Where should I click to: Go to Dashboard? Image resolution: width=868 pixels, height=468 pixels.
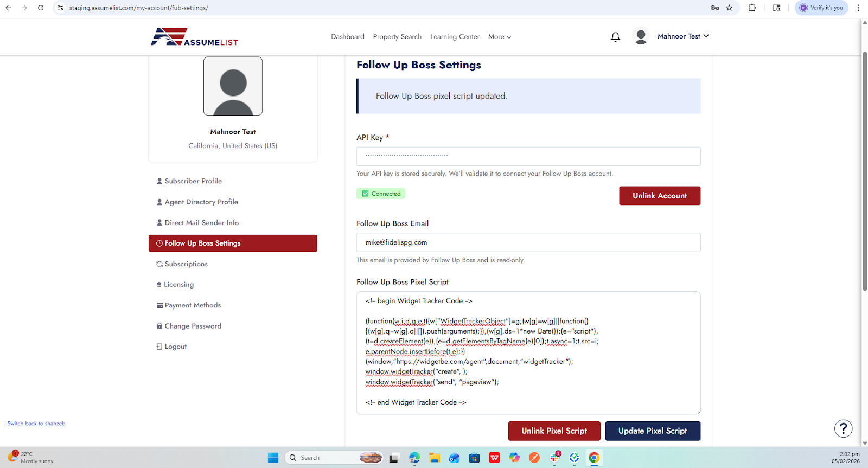(x=348, y=37)
